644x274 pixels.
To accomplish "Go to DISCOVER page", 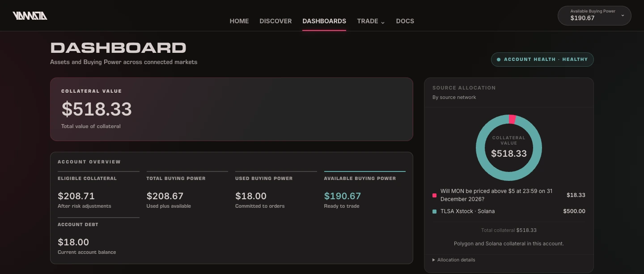I will [x=275, y=21].
